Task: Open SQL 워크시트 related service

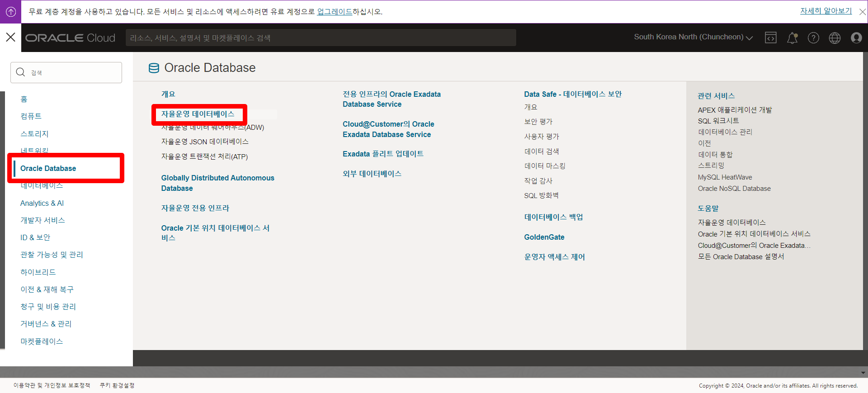Action: [x=718, y=121]
